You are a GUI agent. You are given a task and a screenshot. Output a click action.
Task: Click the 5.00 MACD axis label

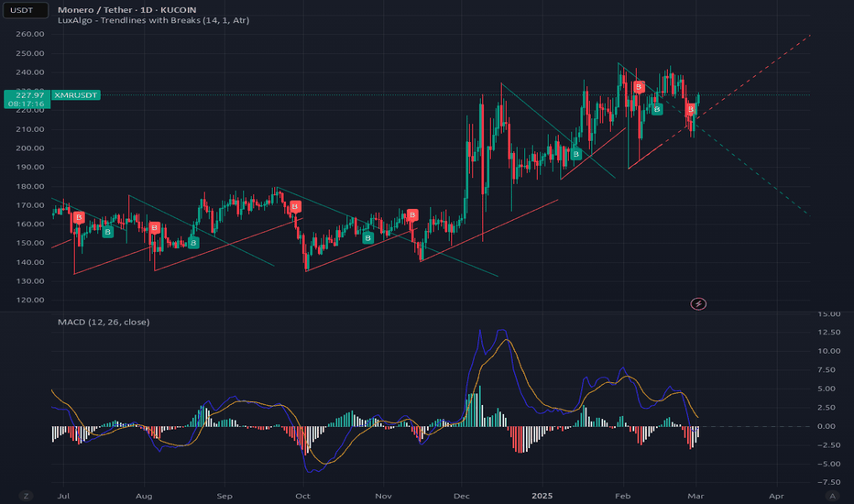[827, 389]
